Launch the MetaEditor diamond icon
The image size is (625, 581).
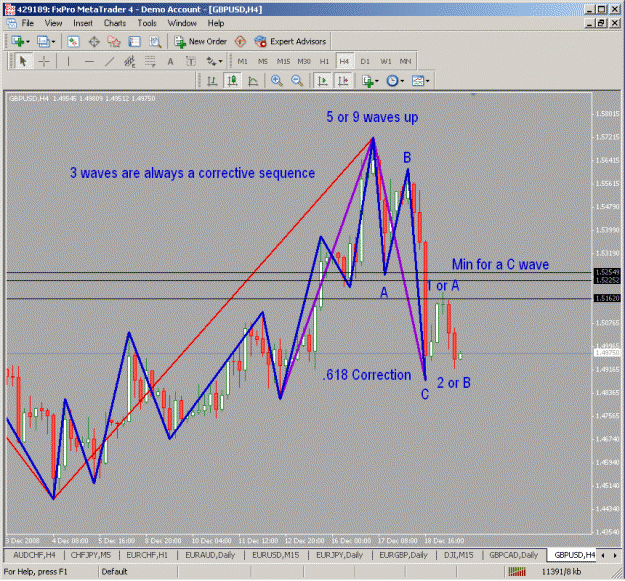coord(240,41)
